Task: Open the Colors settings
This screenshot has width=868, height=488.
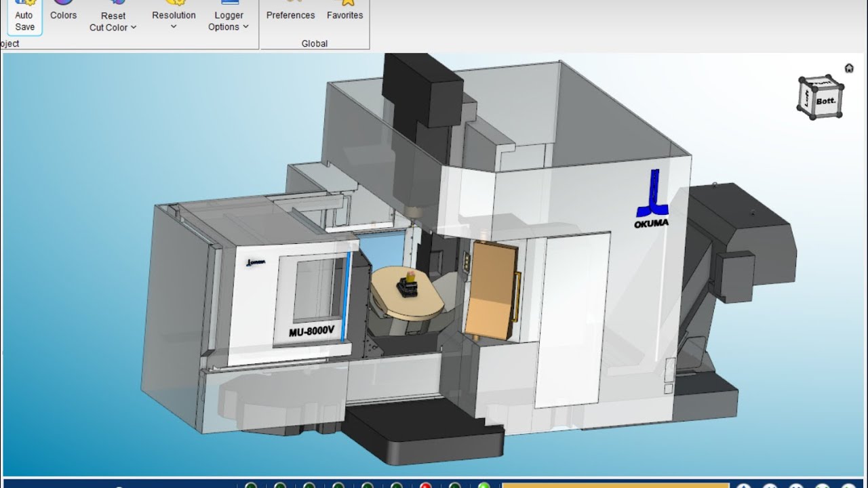Action: pyautogui.click(x=63, y=12)
